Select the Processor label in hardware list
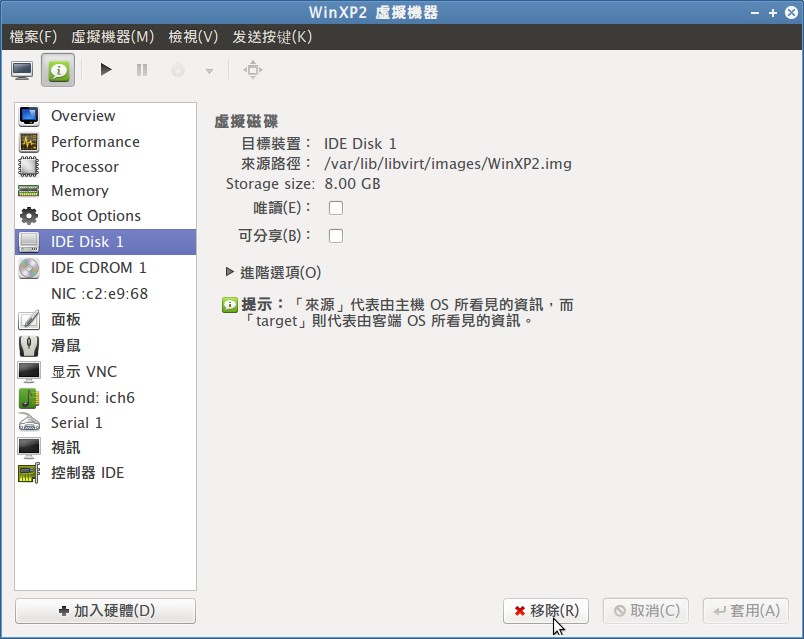 click(85, 167)
